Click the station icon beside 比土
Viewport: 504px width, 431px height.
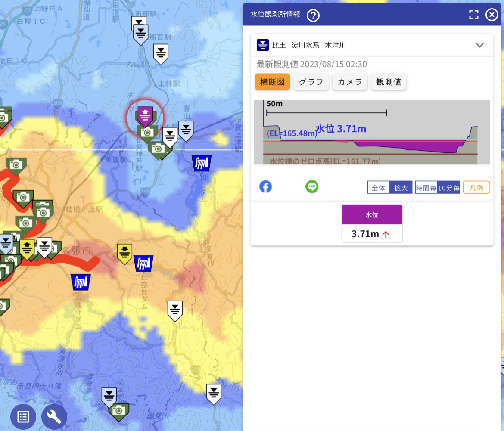tap(263, 45)
